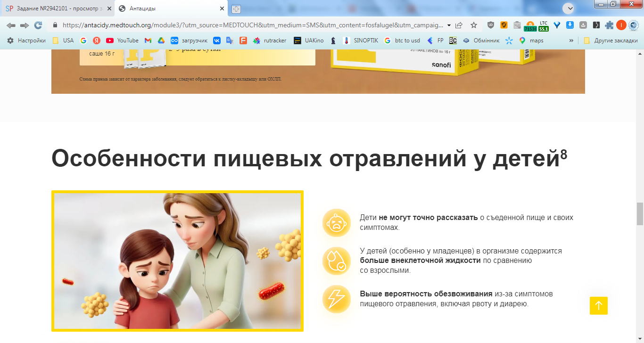This screenshot has width=644, height=343.
Task: Open the SINOPTIK bookmark
Action: click(x=361, y=41)
